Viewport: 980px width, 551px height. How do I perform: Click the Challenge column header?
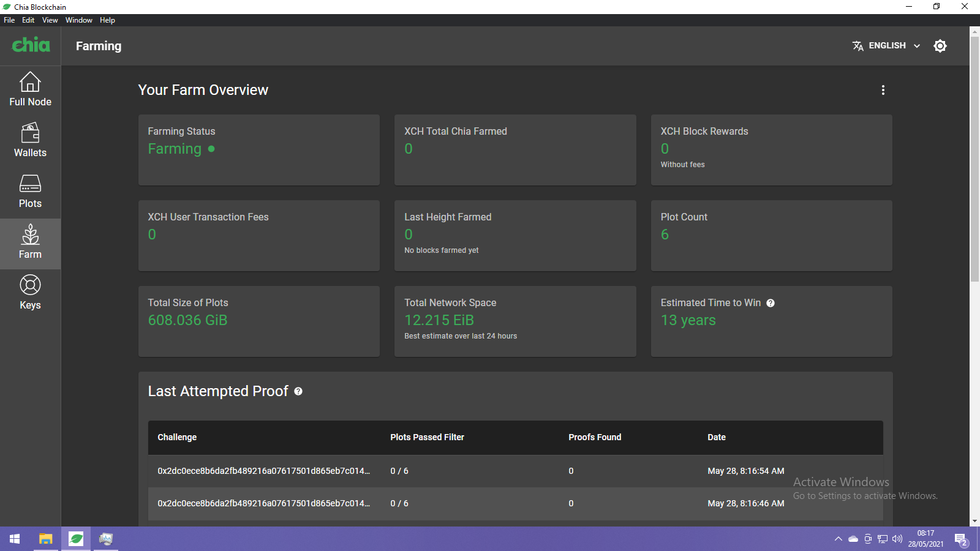point(177,437)
